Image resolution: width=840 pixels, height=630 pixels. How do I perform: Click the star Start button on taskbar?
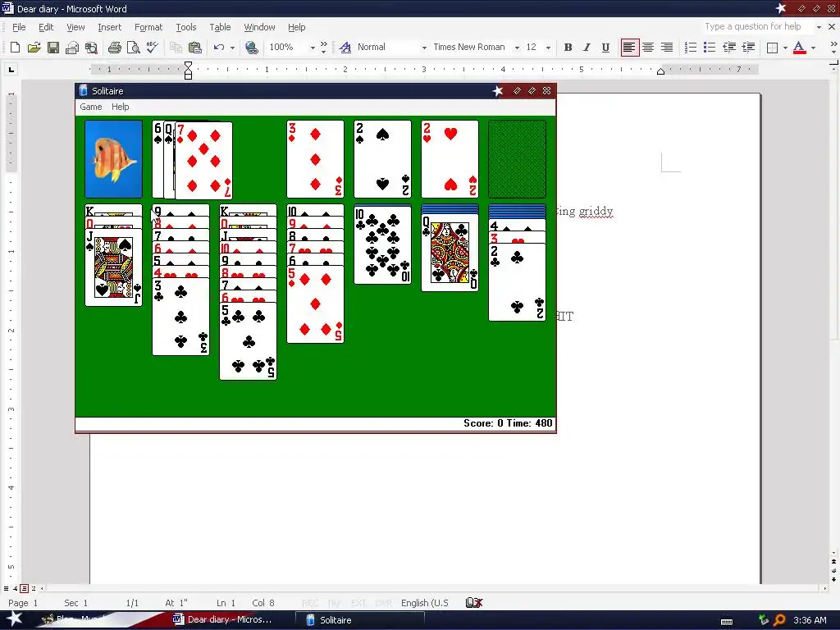click(x=15, y=619)
